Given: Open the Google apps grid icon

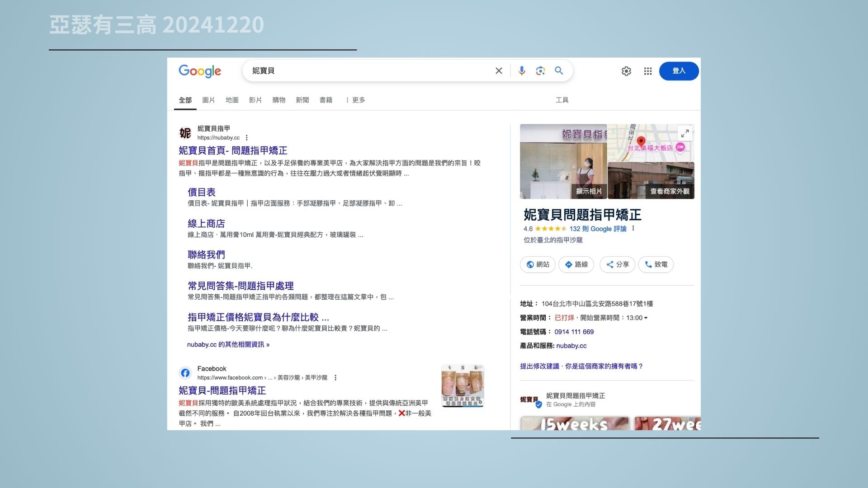Looking at the screenshot, I should point(648,71).
